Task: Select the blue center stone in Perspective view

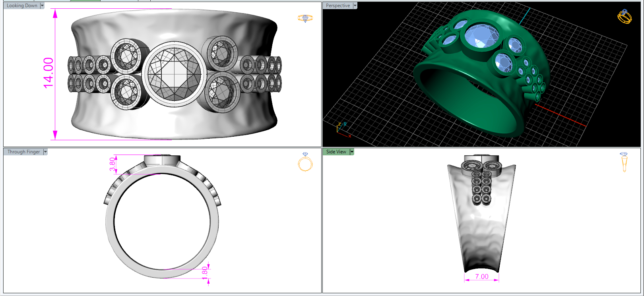Action: tap(482, 37)
